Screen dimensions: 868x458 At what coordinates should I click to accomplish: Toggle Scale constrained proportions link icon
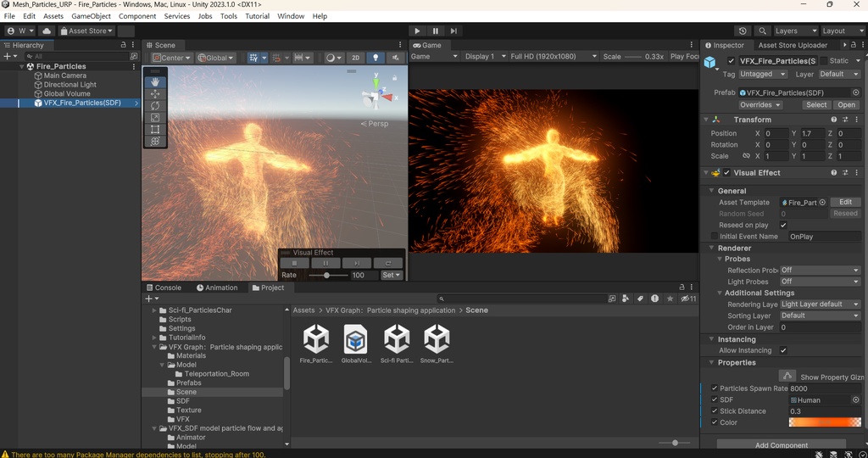746,156
